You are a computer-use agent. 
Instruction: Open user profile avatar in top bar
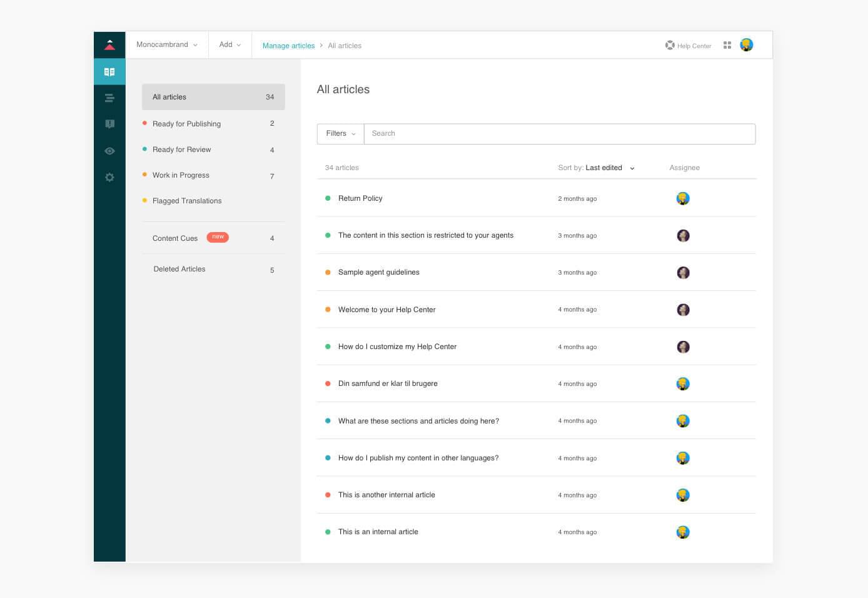[747, 45]
